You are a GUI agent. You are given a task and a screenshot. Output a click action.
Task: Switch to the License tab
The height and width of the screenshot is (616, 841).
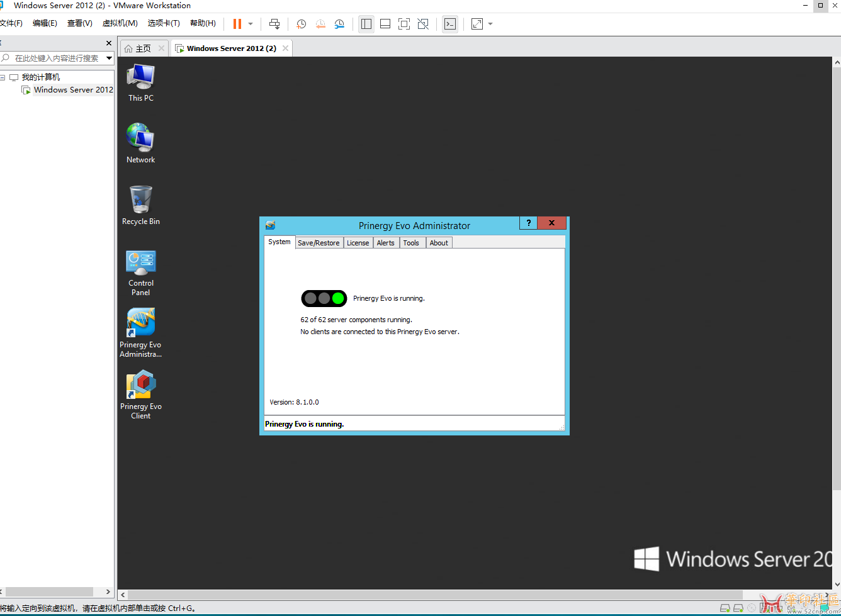(x=358, y=243)
